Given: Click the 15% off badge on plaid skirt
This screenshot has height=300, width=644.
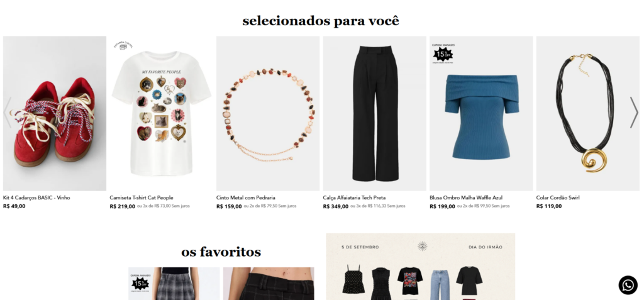Looking at the screenshot, I should [x=140, y=282].
